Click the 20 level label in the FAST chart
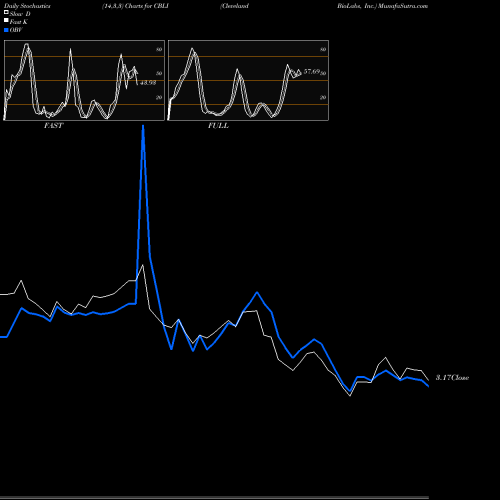The width and height of the screenshot is (500, 500). coord(159,97)
